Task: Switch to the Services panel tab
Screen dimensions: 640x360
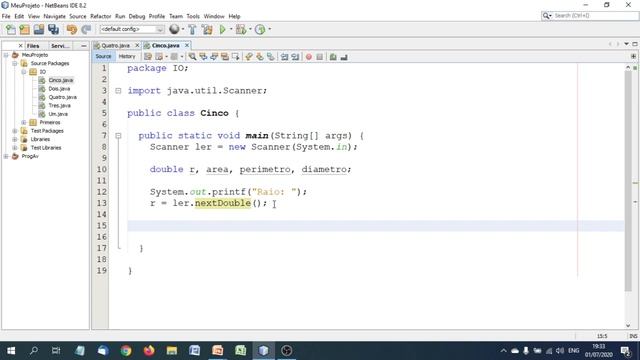Action: [60, 46]
